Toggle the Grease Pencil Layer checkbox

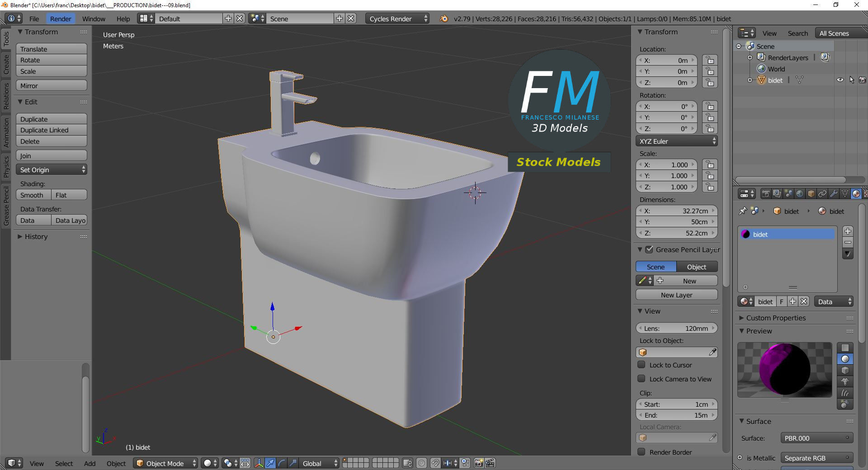point(649,249)
